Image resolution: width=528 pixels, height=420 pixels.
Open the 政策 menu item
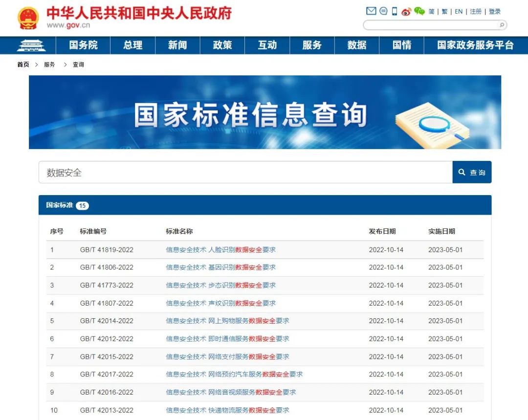click(222, 45)
